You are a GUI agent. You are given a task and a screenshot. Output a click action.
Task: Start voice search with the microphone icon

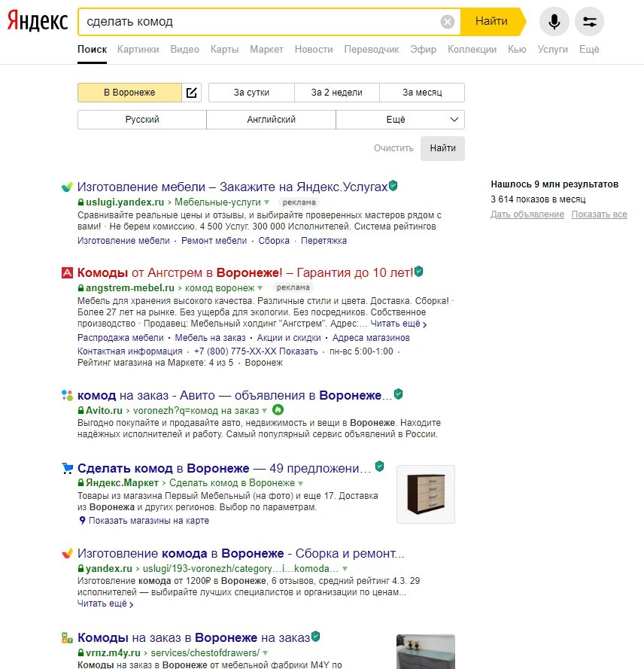(554, 21)
